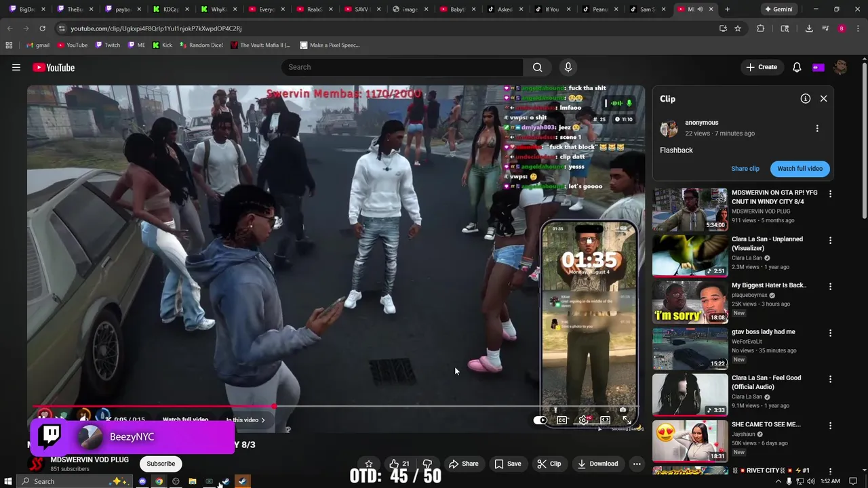Click the Watch full video button in the Clip panel
The image size is (868, 488).
point(800,169)
